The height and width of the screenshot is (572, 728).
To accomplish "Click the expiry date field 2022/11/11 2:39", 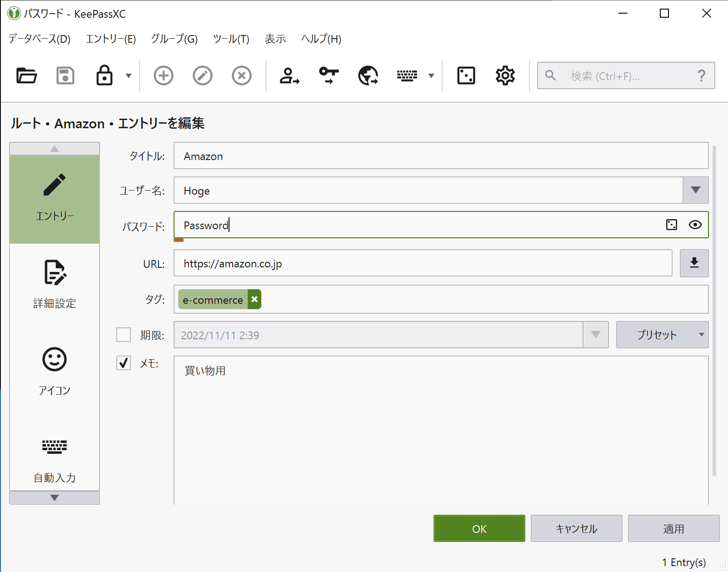I will (x=378, y=335).
